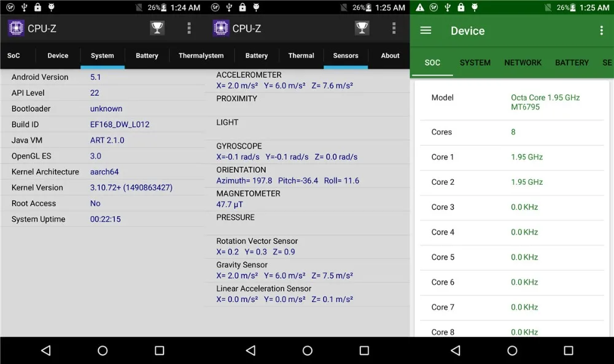Switch to Device tab in left CPU-Z
Viewport: 614px width, 364px height.
58,56
